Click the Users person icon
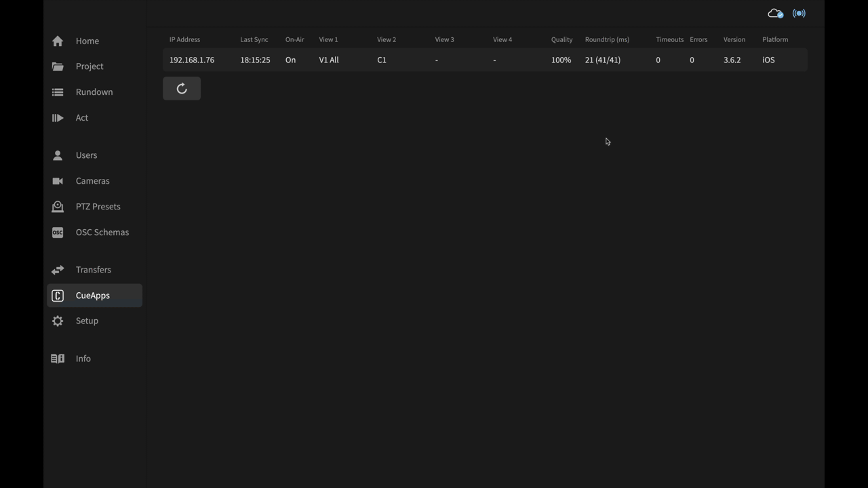868x488 pixels. (x=58, y=155)
